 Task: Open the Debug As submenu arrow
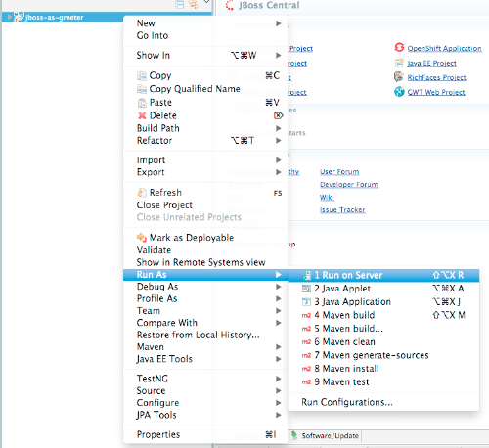click(x=278, y=287)
